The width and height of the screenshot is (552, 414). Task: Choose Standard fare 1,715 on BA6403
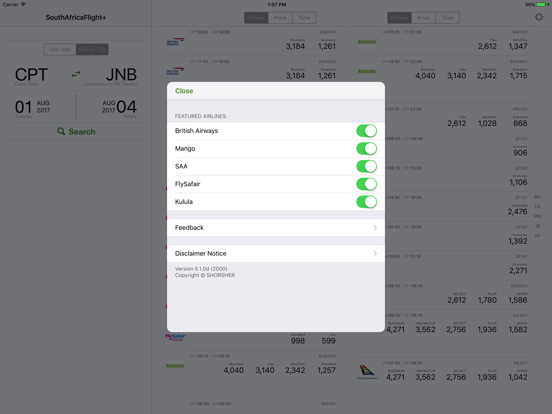[519, 74]
